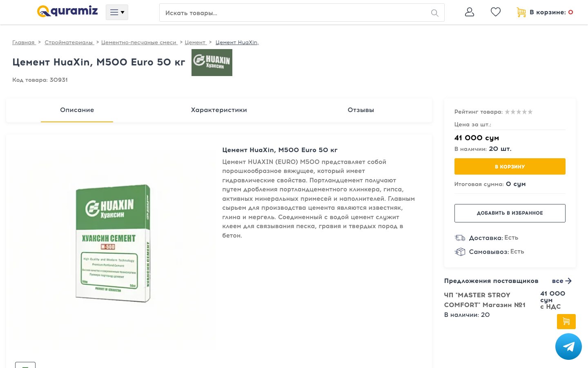This screenshot has width=588, height=368.
Task: Open the user account icon
Action: pyautogui.click(x=470, y=12)
